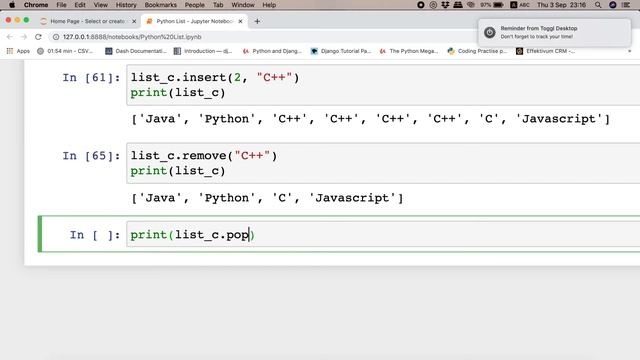Screen dimensions: 640x360
Task: Open the History menu
Action: (126, 5)
